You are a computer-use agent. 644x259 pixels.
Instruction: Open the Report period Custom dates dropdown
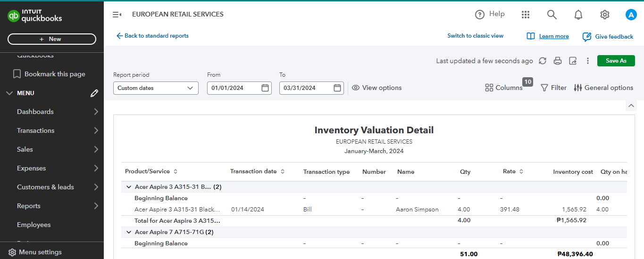point(156,88)
